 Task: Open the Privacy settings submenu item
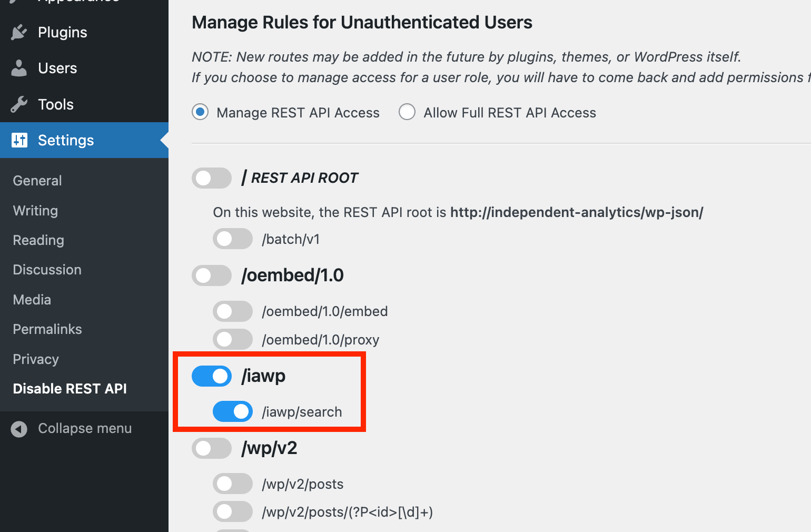(x=36, y=359)
